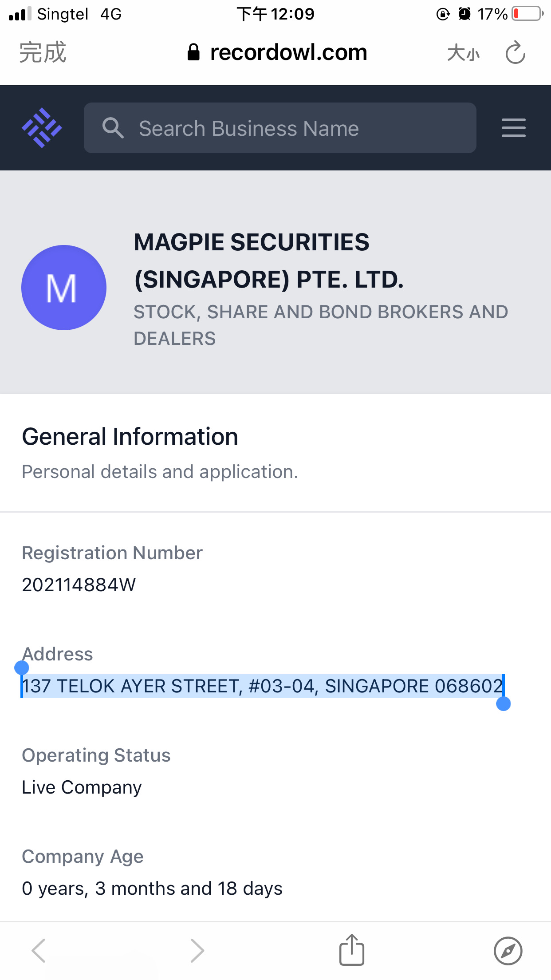551x980 pixels.
Task: Tap the highlighted Telok Ayer address text
Action: [x=263, y=686]
